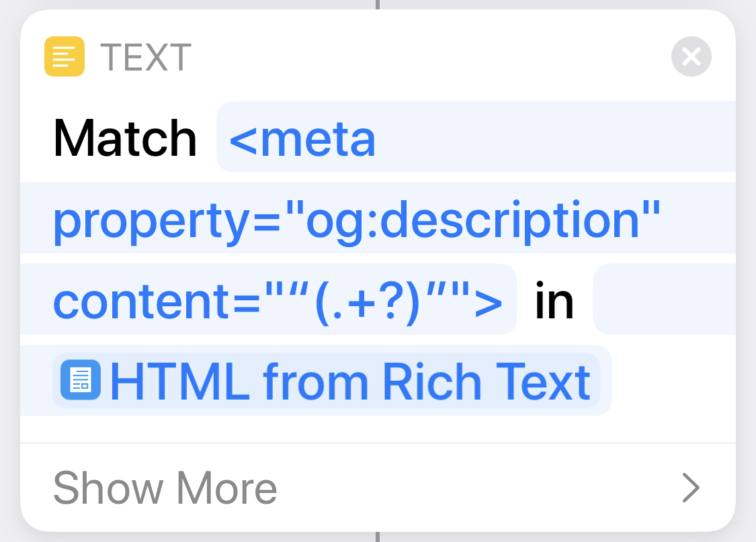Click the yellow Text action icon
The height and width of the screenshot is (542, 756).
click(x=65, y=56)
